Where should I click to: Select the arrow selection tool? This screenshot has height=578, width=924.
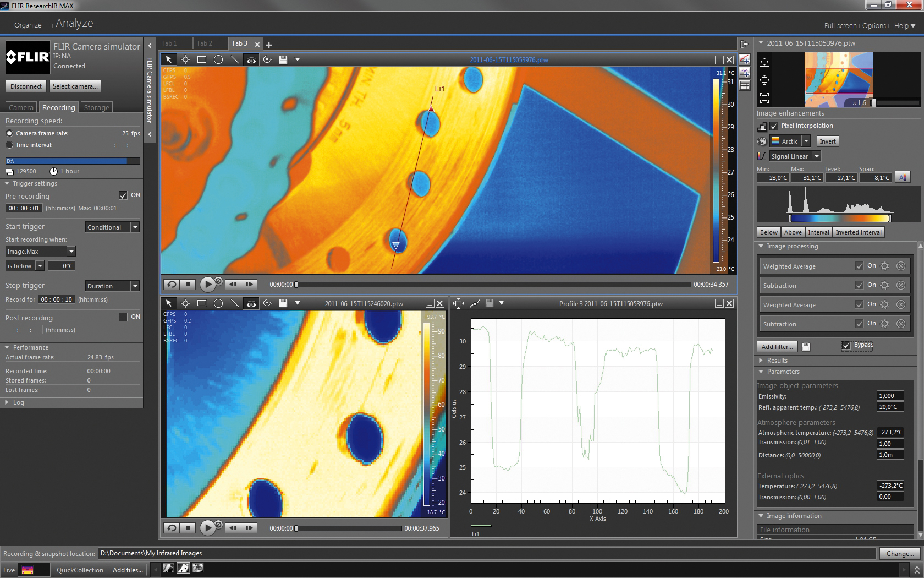[x=169, y=59]
